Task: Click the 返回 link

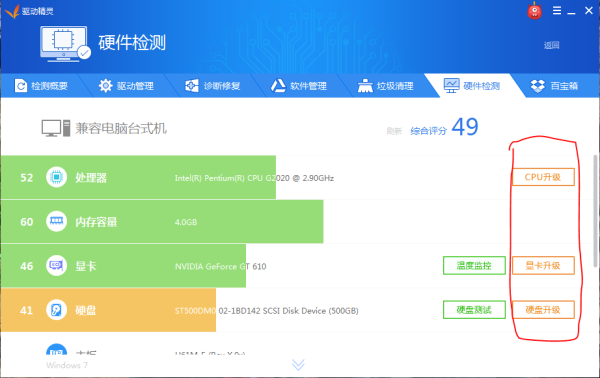Action: pos(551,45)
